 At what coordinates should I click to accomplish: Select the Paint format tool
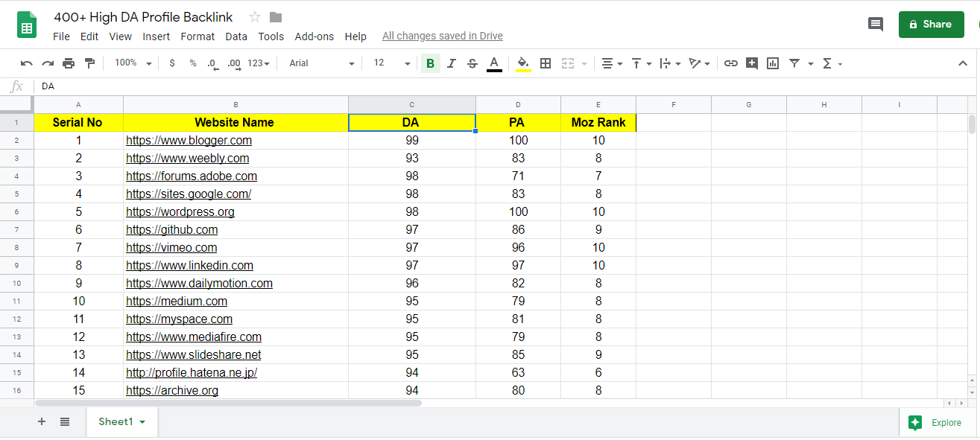[x=89, y=63]
